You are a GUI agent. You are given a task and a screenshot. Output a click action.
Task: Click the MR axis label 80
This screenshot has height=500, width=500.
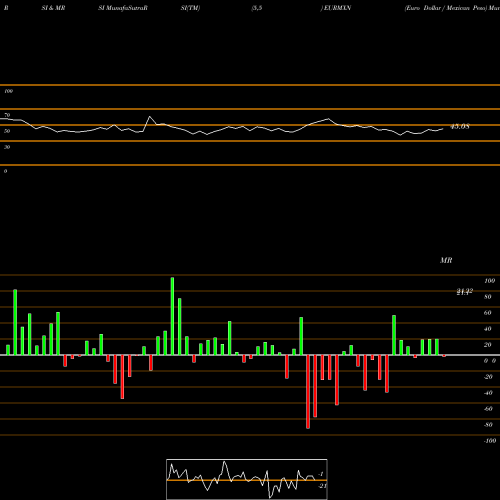click(488, 297)
